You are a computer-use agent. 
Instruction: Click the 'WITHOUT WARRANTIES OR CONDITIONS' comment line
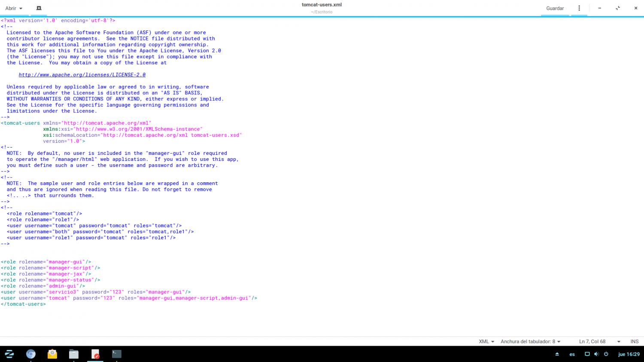click(x=115, y=99)
